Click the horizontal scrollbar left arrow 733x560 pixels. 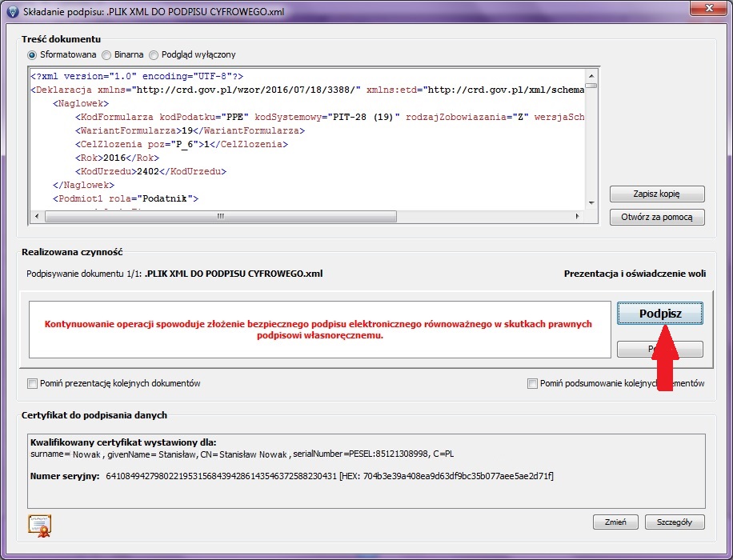(x=37, y=216)
